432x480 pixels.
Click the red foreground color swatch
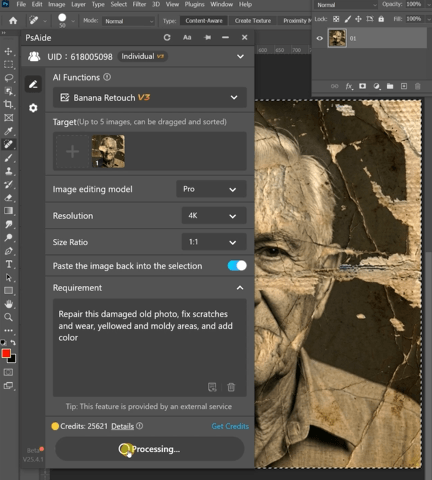pyautogui.click(x=6, y=353)
